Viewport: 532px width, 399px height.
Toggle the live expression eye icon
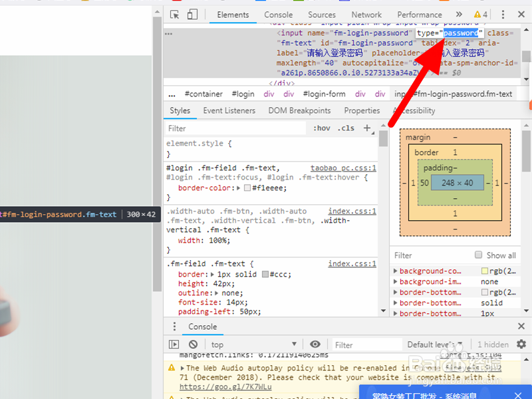click(315, 344)
